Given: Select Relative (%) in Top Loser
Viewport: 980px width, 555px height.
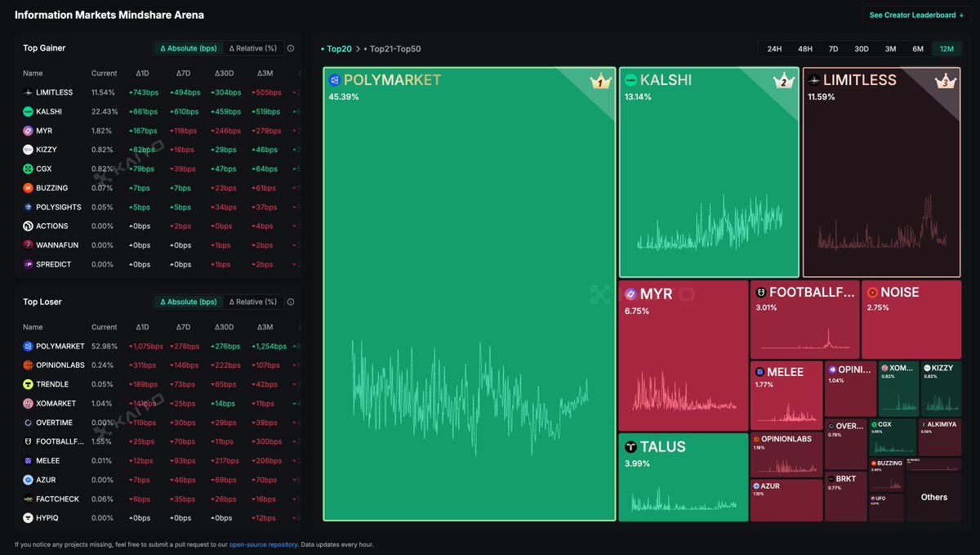Looking at the screenshot, I should [252, 302].
